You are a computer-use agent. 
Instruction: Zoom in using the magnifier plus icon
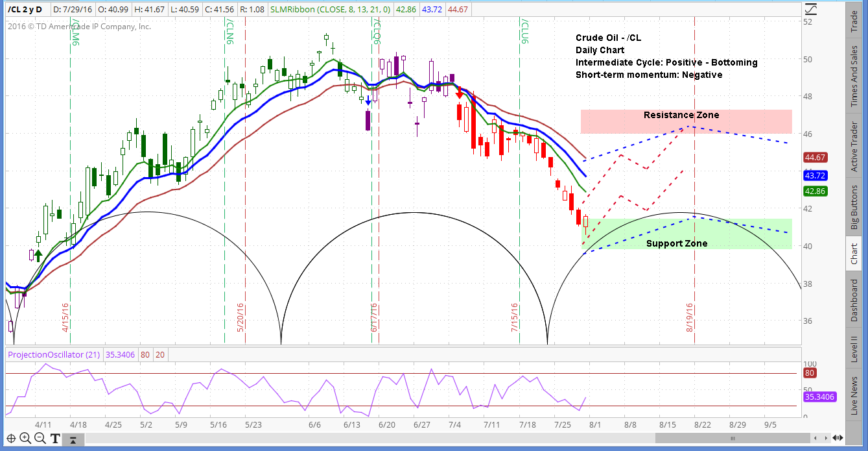pos(25,439)
